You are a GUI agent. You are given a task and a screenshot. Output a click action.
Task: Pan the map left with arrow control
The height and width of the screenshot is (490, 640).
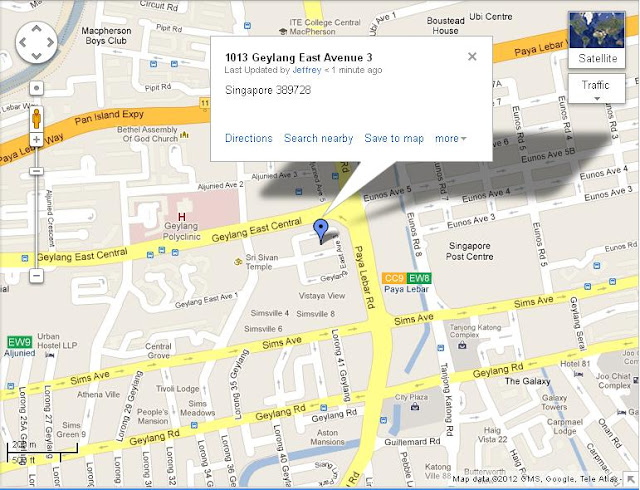pos(22,42)
